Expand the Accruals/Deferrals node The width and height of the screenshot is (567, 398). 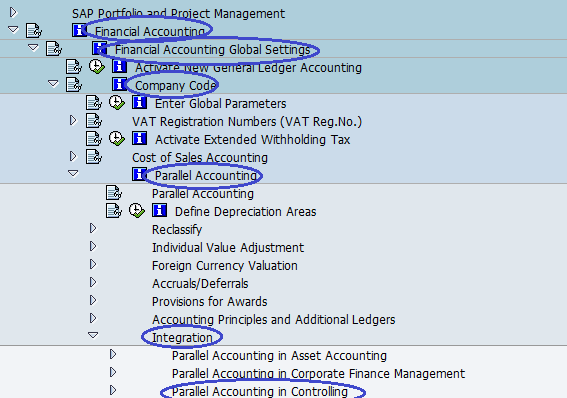click(93, 282)
